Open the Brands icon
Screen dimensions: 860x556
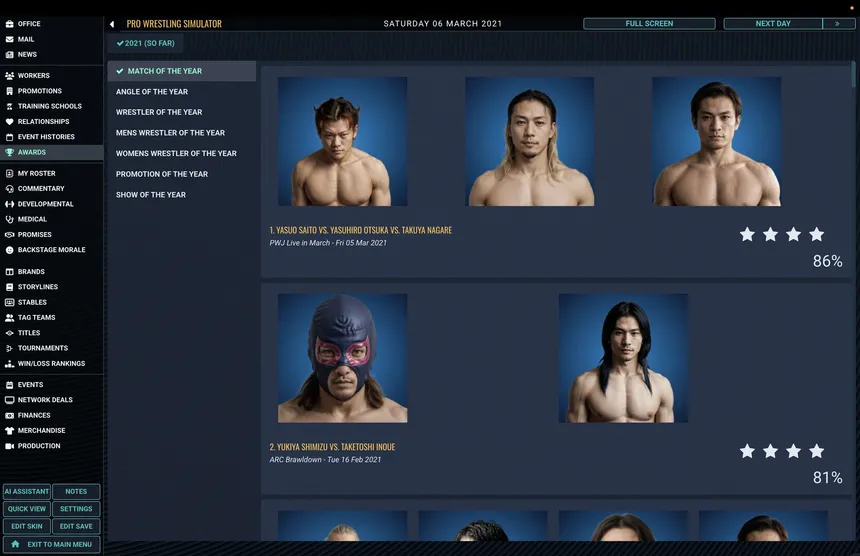click(x=9, y=272)
